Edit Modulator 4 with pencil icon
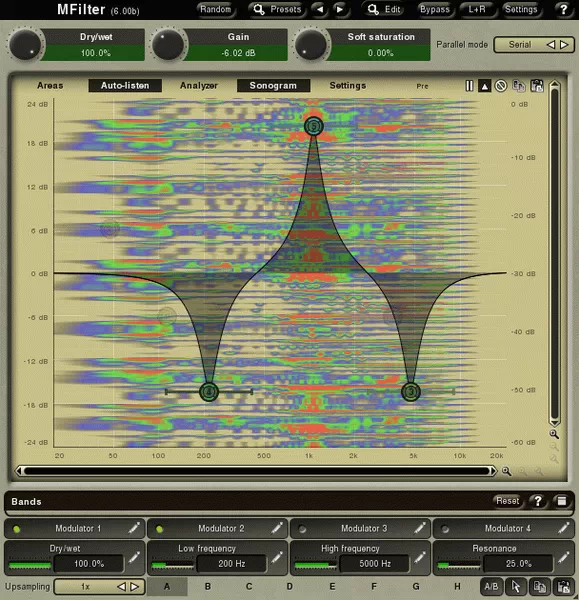The image size is (579, 600). (563, 528)
